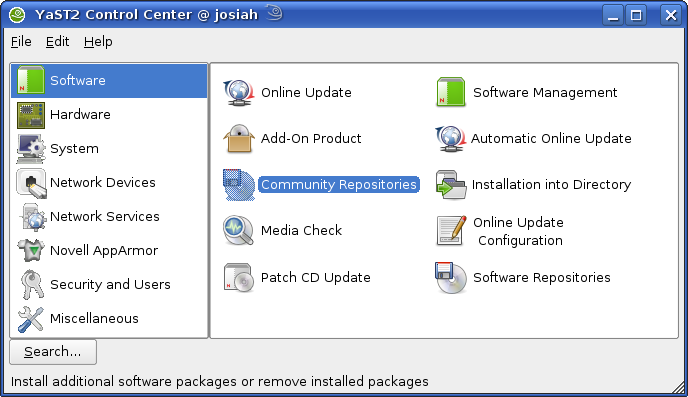The width and height of the screenshot is (688, 397).
Task: Select the Software category label
Action: [78, 80]
